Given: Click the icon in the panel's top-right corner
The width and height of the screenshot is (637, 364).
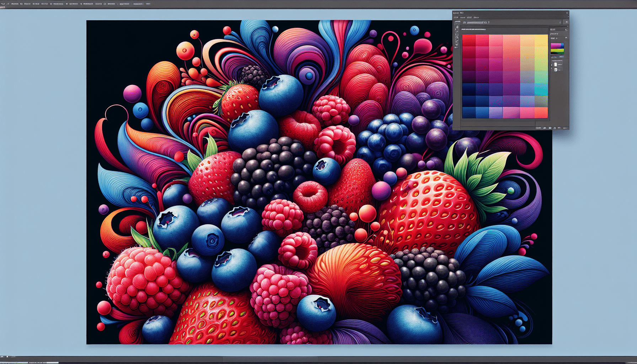Looking at the screenshot, I should [567, 13].
